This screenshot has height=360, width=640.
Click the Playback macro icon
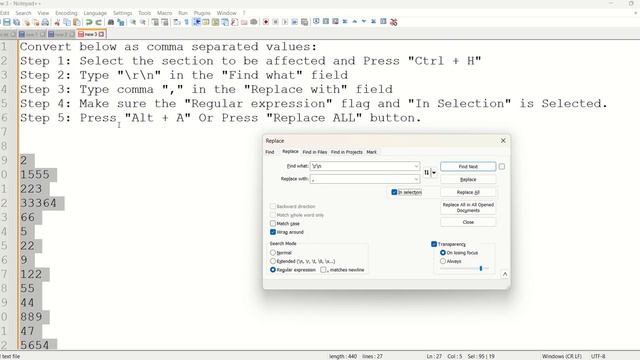tap(285, 22)
